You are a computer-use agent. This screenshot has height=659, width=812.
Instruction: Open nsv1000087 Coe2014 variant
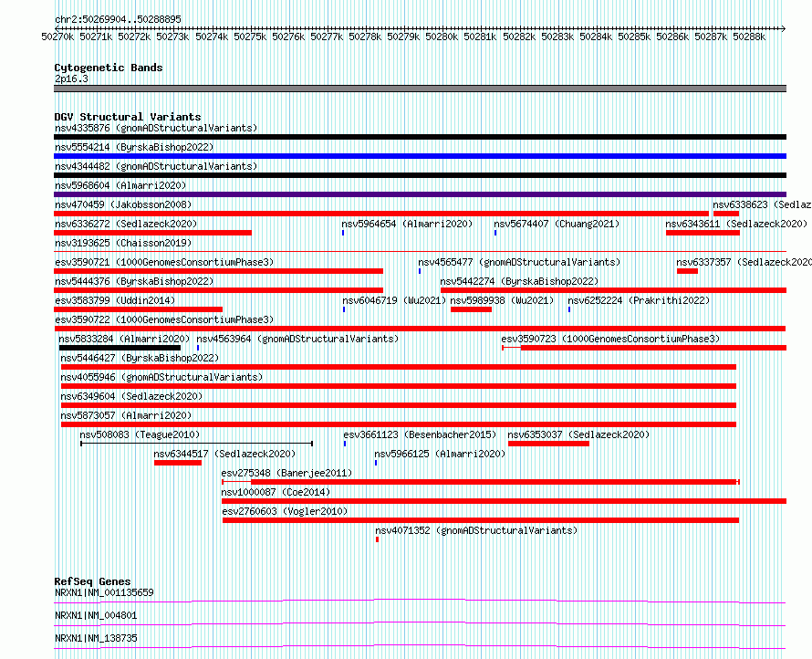(276, 492)
